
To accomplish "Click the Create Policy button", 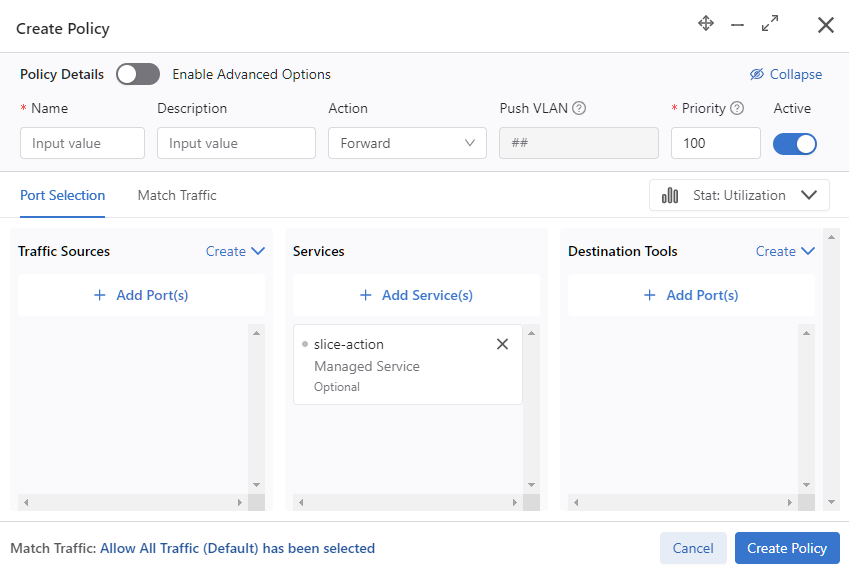I will click(x=787, y=548).
